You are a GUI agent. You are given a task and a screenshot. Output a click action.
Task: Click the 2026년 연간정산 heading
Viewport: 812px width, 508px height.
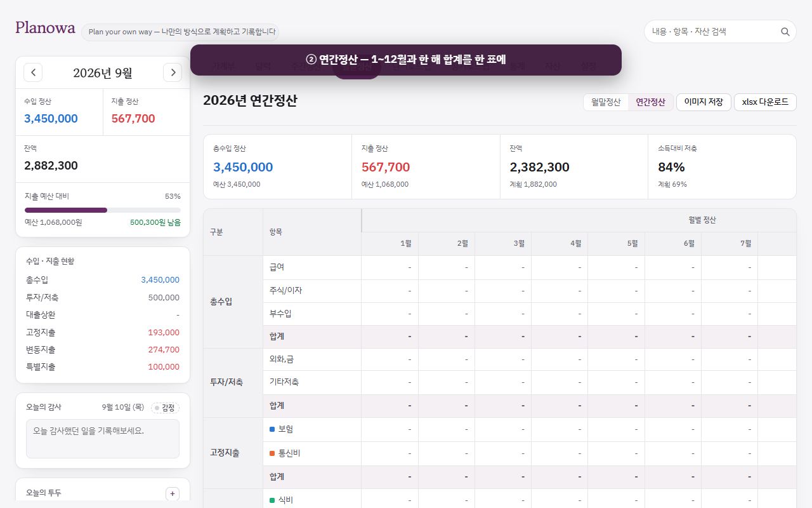point(250,101)
